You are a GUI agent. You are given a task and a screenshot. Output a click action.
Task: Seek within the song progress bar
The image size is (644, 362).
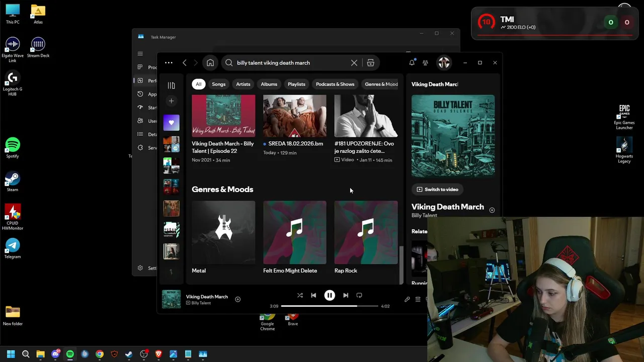click(x=330, y=306)
